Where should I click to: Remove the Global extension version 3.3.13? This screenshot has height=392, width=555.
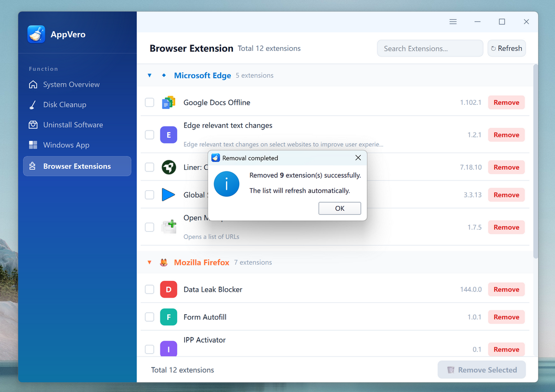coord(507,195)
